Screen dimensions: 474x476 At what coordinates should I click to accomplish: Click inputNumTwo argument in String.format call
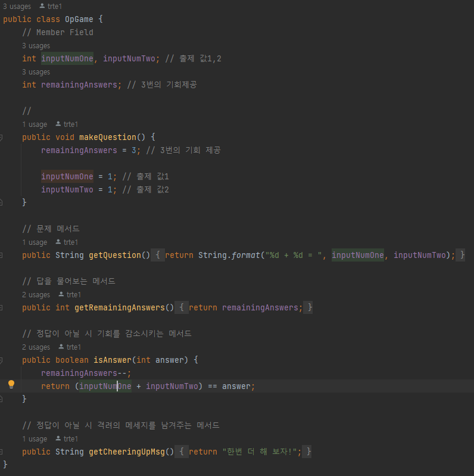point(420,255)
